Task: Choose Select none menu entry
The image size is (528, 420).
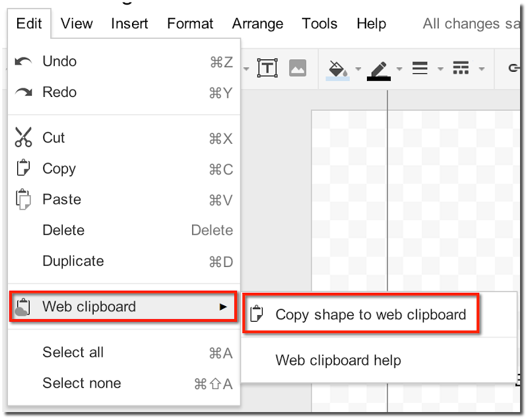Action: pos(124,383)
